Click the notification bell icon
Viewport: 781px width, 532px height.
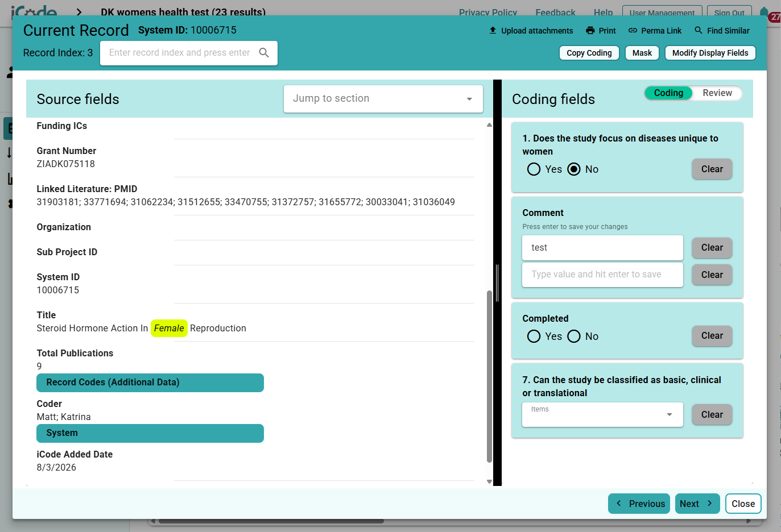tap(764, 12)
